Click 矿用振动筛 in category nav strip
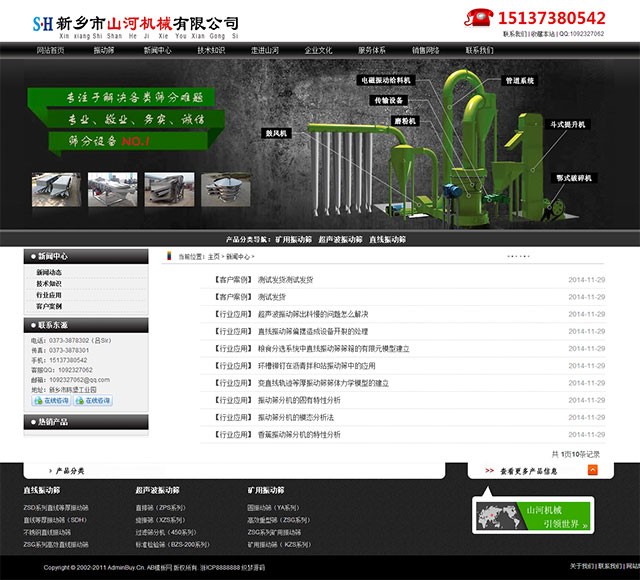 tap(293, 239)
